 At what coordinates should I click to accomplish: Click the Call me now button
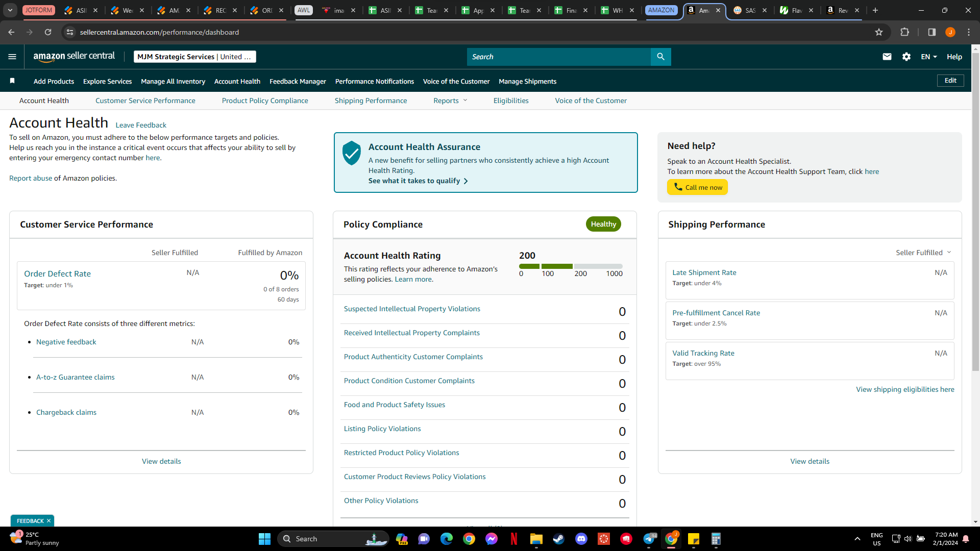coord(697,187)
